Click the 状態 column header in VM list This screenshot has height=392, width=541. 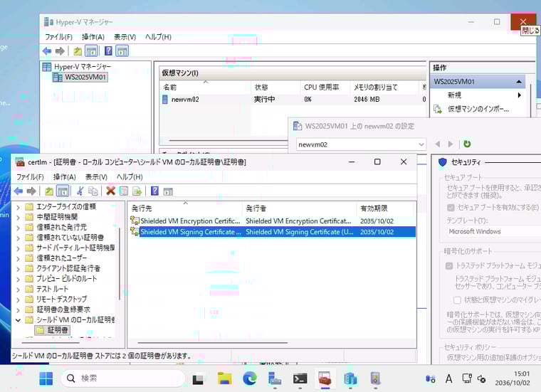click(275, 88)
